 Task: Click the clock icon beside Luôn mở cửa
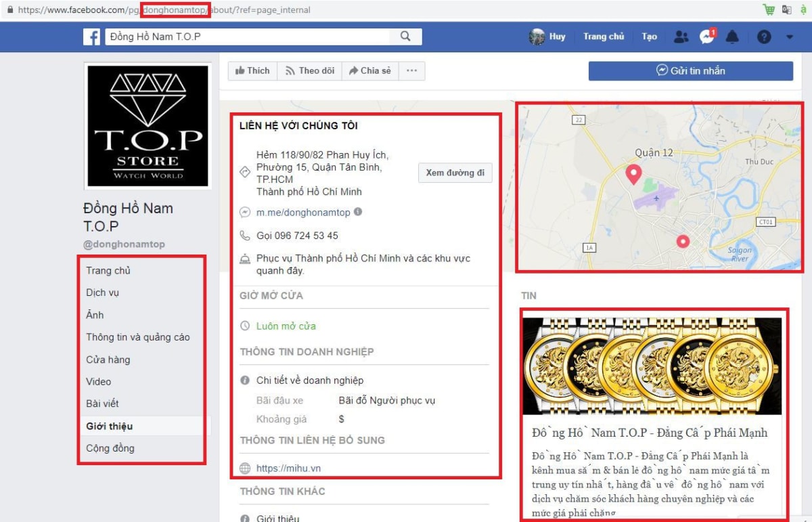245,326
